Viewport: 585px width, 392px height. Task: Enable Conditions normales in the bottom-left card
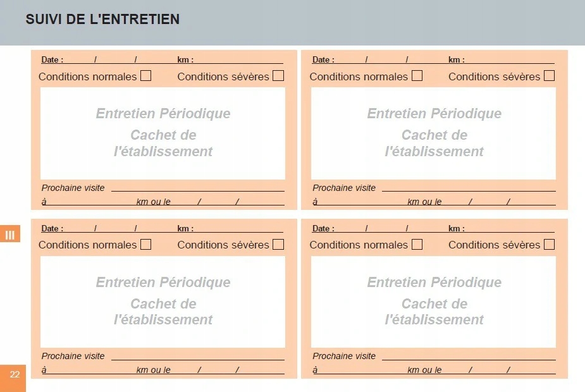tap(146, 244)
